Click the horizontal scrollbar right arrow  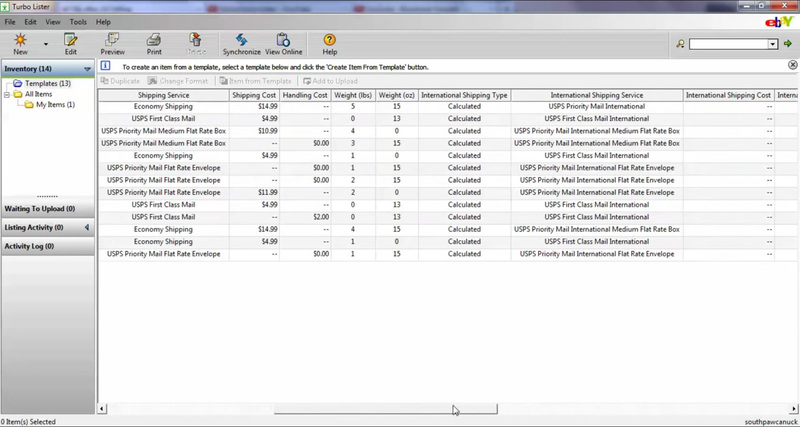click(794, 409)
